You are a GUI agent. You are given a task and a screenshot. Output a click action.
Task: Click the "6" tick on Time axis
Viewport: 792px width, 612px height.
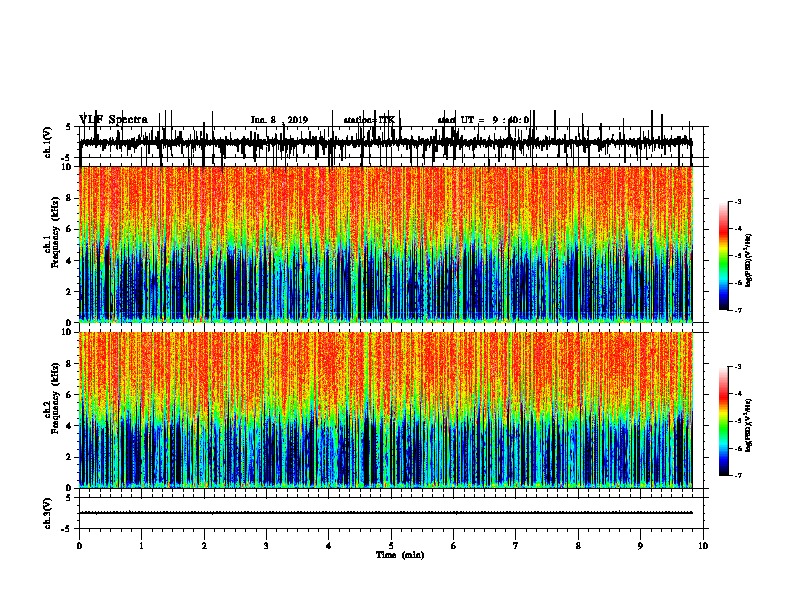pos(454,546)
